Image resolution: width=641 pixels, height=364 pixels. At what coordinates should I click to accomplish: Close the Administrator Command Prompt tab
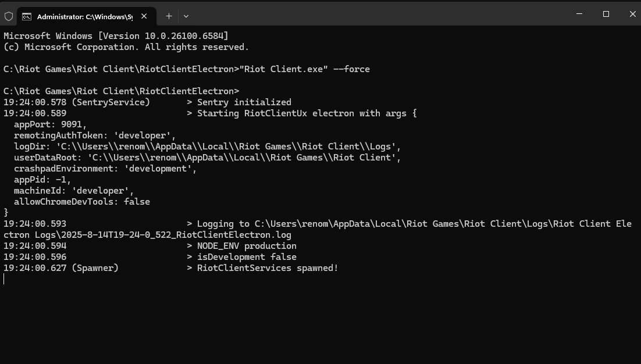pos(144,16)
